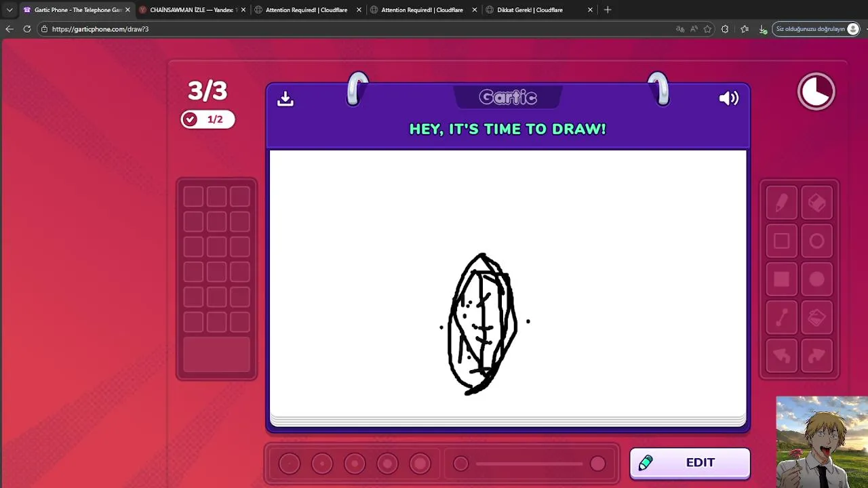
Task: Focus the address bar showing garticphone.com/draw?3
Action: coord(353,29)
